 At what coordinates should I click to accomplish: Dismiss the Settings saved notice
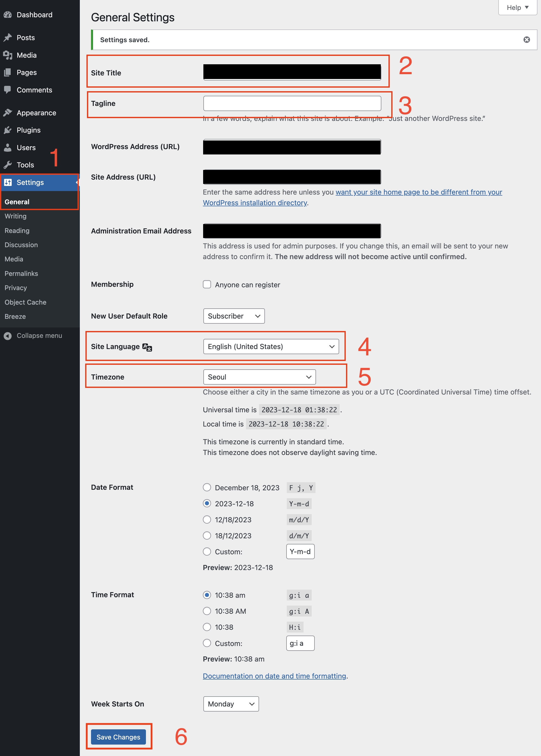click(x=526, y=40)
